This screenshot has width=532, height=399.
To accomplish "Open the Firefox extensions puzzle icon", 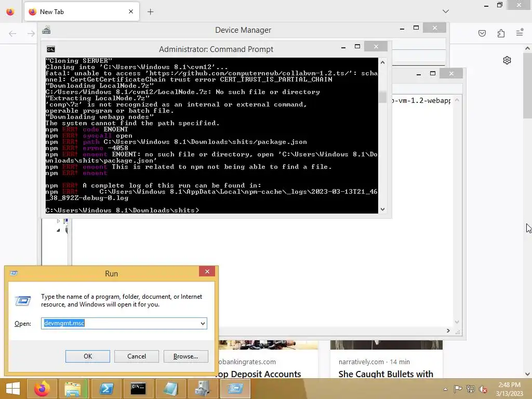I will [x=501, y=33].
